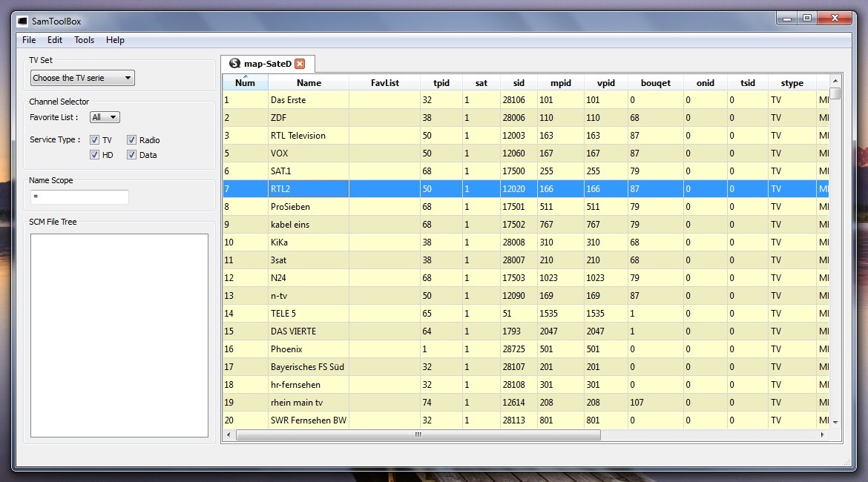868x482 pixels.
Task: Click the vpid column header
Action: [605, 82]
